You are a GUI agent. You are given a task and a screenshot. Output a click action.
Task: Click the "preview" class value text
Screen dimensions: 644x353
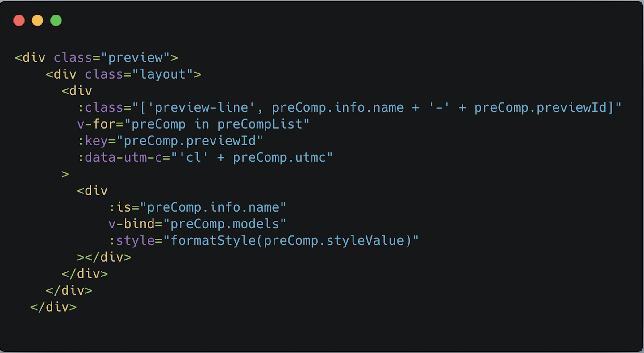(136, 58)
